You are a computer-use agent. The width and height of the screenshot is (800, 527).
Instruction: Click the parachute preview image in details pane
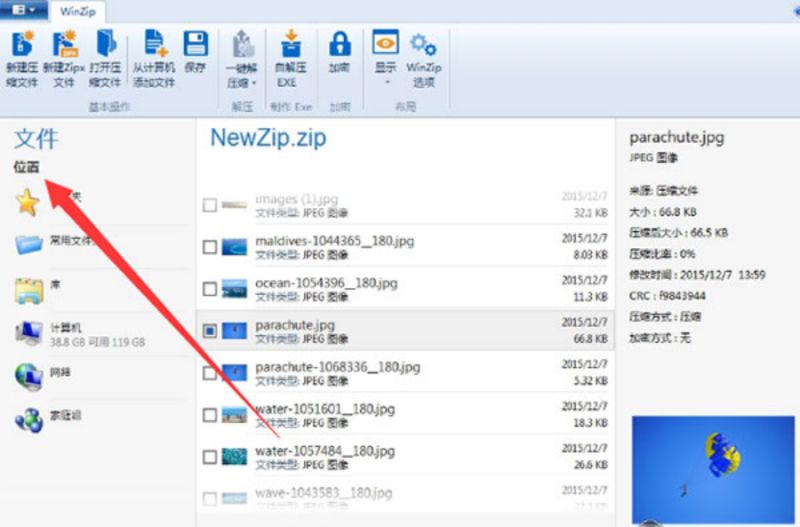tap(713, 469)
